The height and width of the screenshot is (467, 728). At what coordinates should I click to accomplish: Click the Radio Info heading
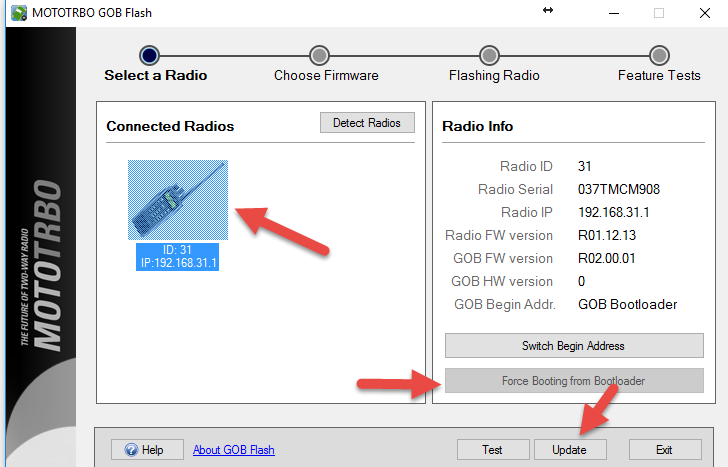(x=477, y=126)
